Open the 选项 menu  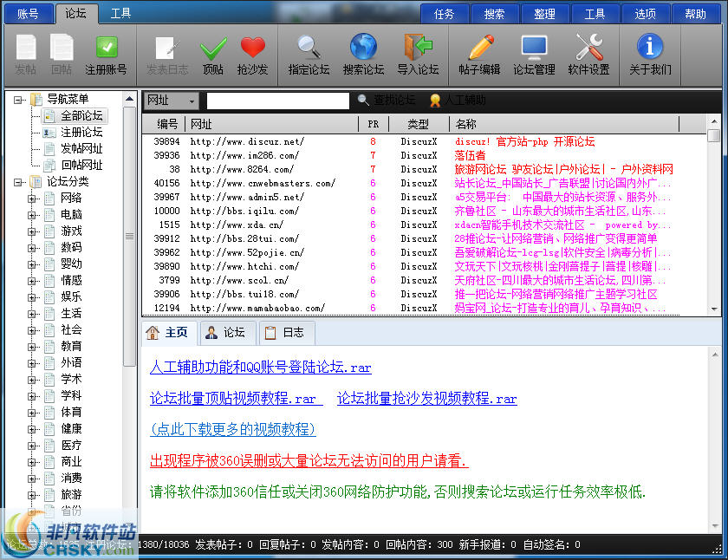[x=646, y=14]
